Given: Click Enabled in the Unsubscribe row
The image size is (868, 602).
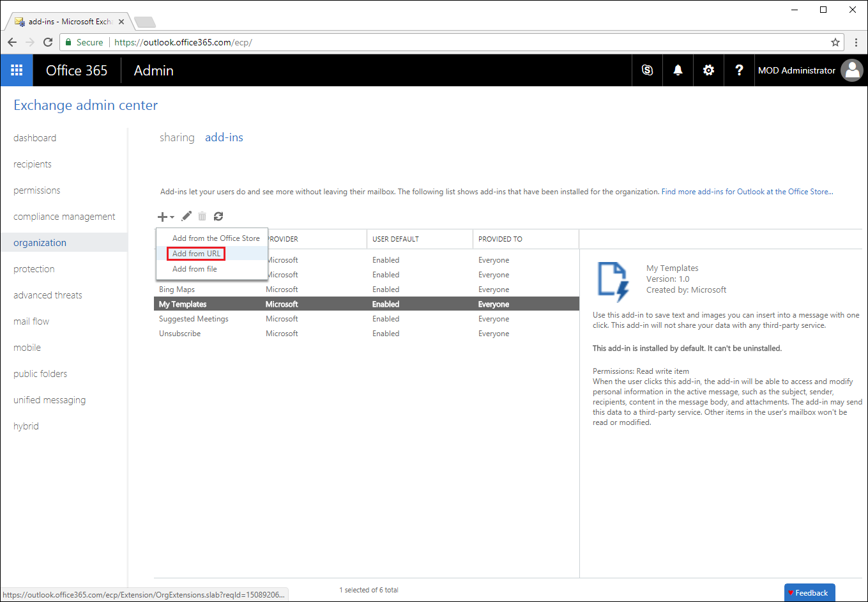Looking at the screenshot, I should (386, 334).
